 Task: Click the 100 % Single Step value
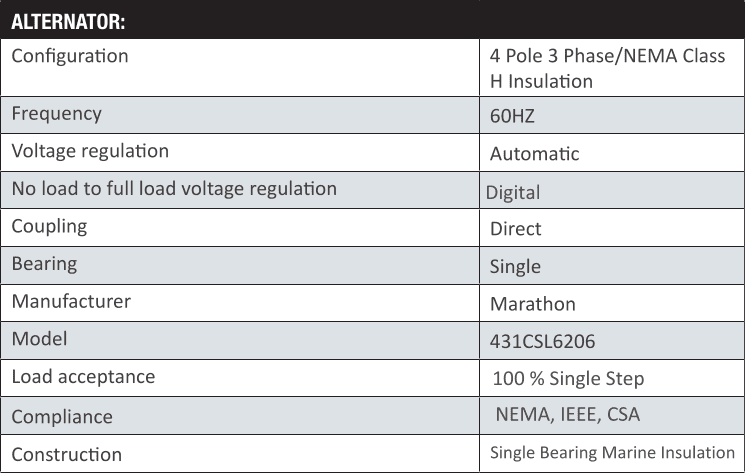(x=568, y=379)
